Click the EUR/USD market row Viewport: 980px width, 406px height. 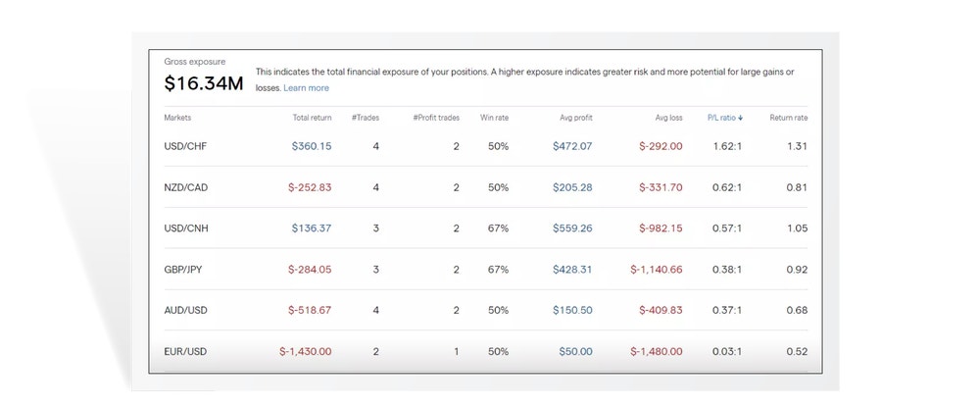coord(185,351)
